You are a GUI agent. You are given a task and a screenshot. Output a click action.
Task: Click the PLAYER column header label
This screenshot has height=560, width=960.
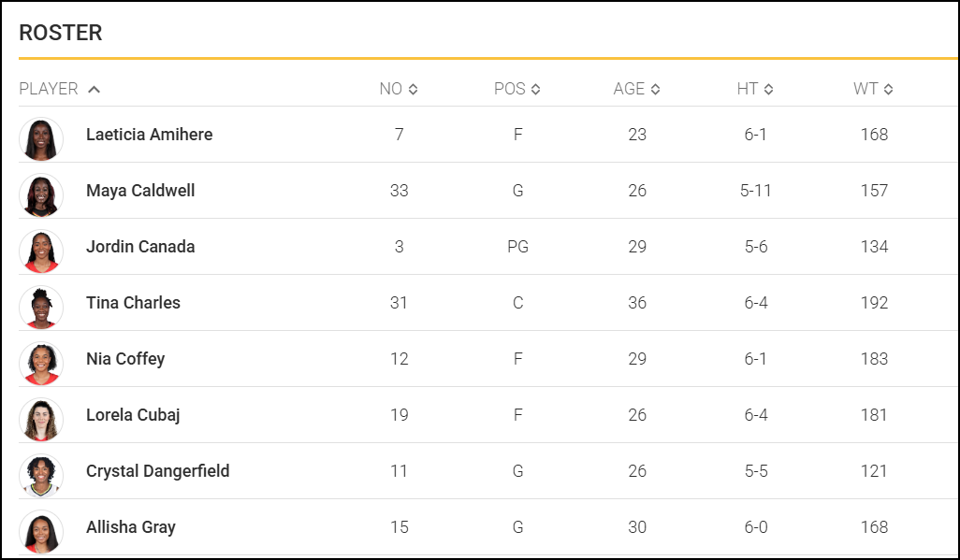click(49, 90)
